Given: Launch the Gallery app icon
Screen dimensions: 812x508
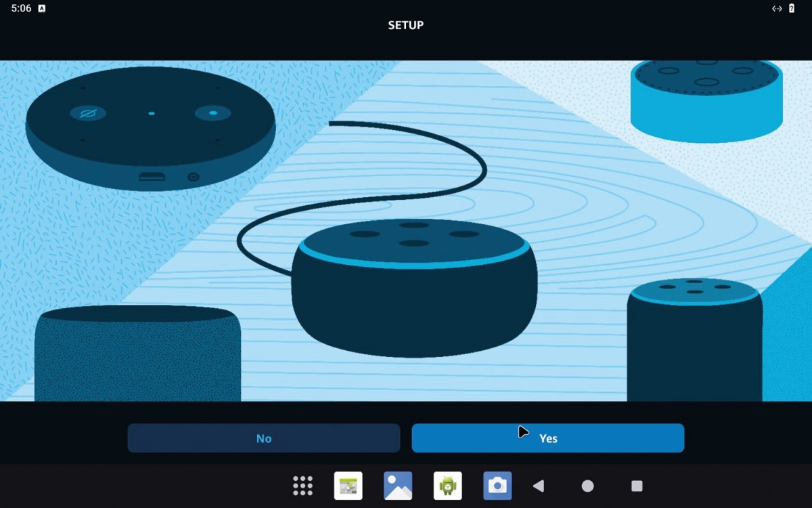Looking at the screenshot, I should (x=398, y=486).
